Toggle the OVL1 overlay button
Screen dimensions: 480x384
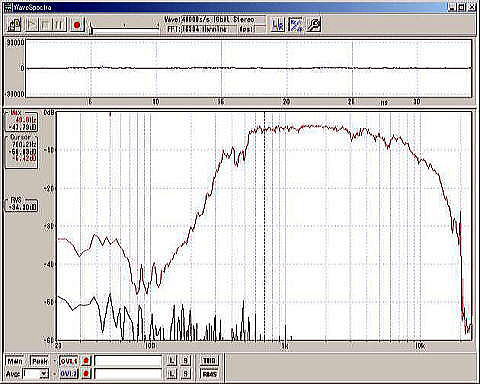[x=68, y=361]
